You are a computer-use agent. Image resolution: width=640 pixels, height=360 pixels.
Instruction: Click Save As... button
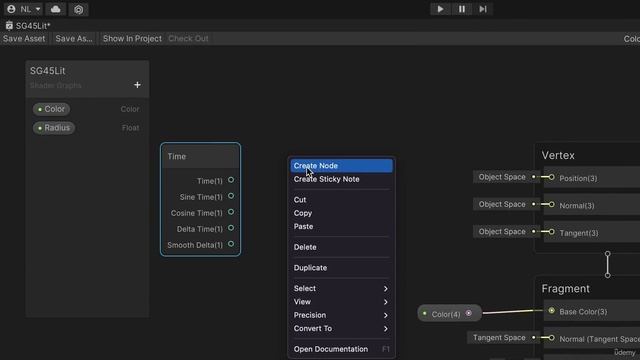(x=74, y=39)
